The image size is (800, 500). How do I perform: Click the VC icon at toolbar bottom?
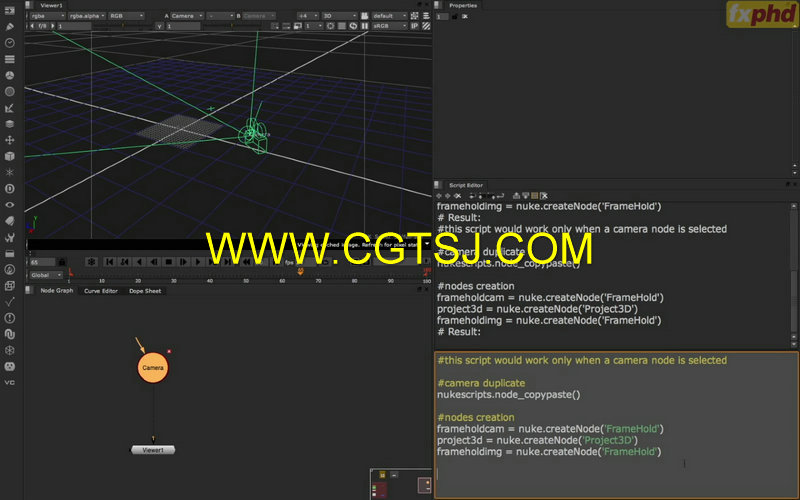pyautogui.click(x=9, y=383)
